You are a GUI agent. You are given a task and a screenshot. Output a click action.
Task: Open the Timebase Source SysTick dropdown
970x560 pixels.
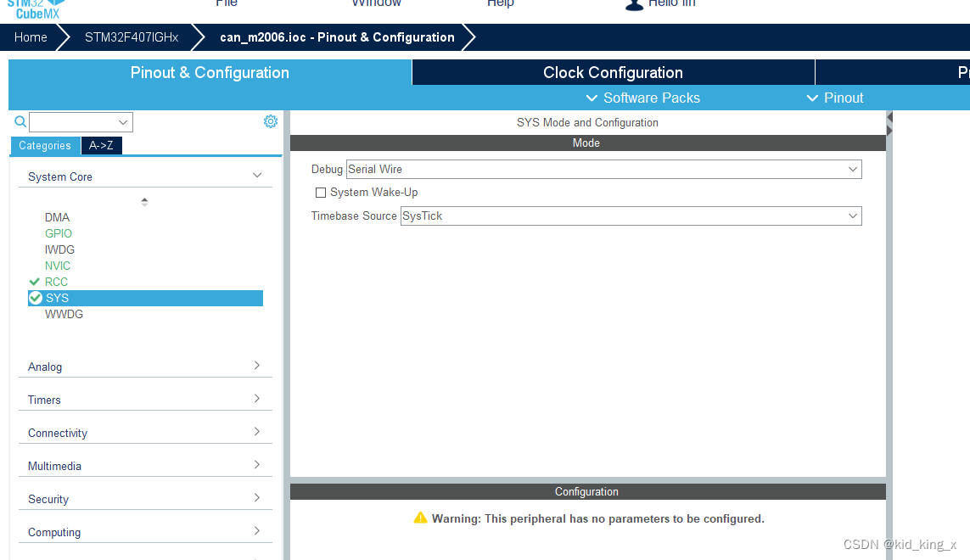(631, 216)
